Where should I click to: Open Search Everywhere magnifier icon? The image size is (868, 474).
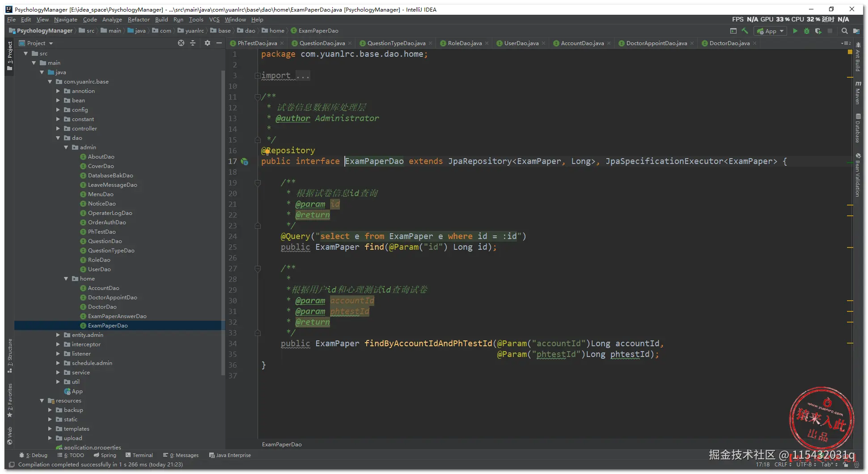coord(844,31)
